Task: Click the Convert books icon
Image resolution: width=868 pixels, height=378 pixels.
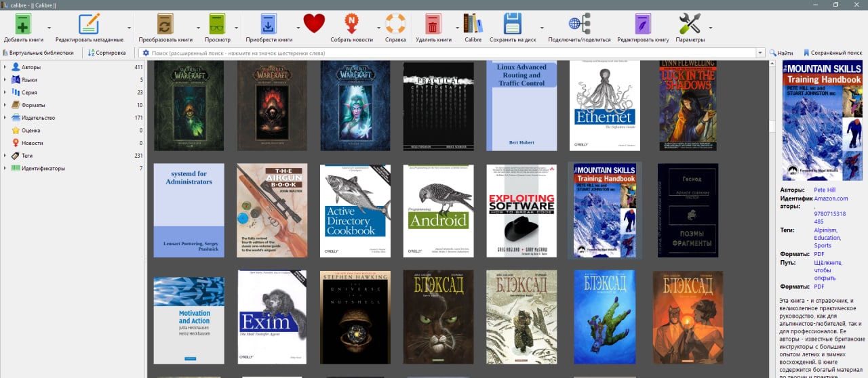Action: (165, 24)
